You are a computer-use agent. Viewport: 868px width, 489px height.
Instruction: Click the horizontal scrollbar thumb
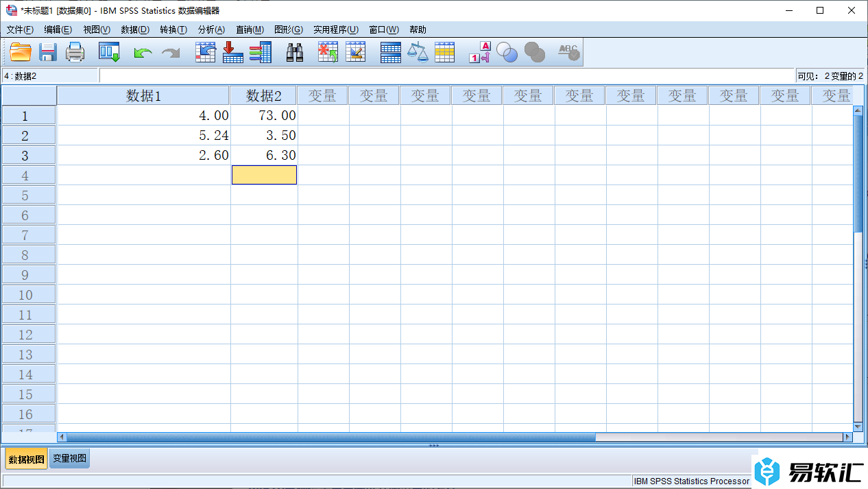point(331,436)
